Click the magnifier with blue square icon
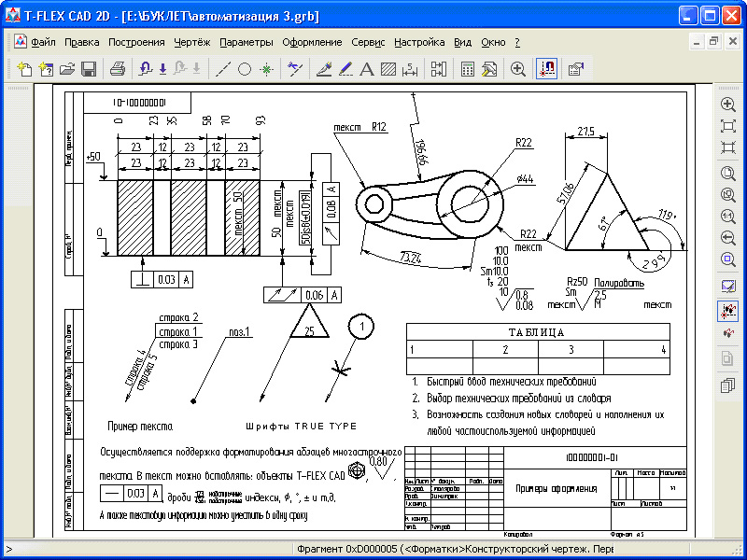Viewport: 747px width, 560px height. point(727,259)
